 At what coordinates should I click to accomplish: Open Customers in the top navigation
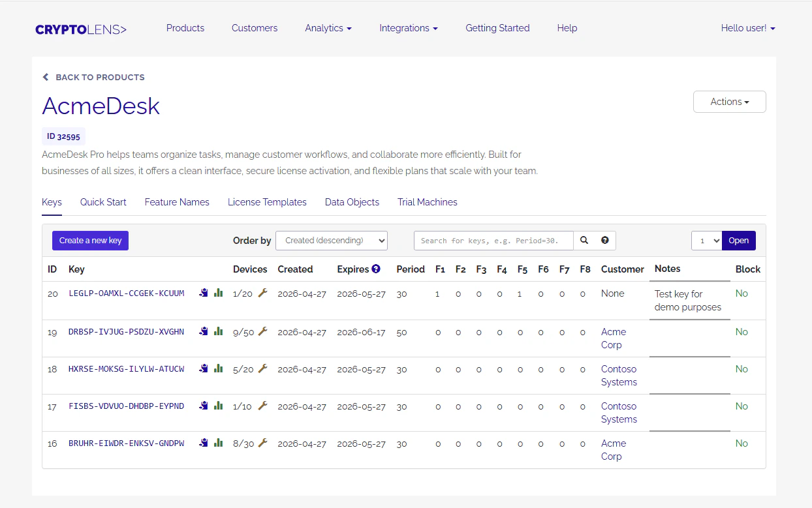pos(255,28)
